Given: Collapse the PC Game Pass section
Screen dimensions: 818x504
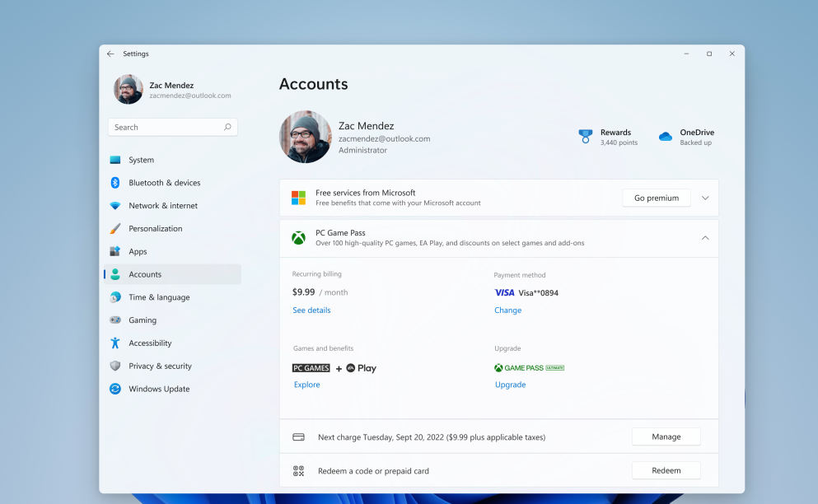Looking at the screenshot, I should coord(705,238).
